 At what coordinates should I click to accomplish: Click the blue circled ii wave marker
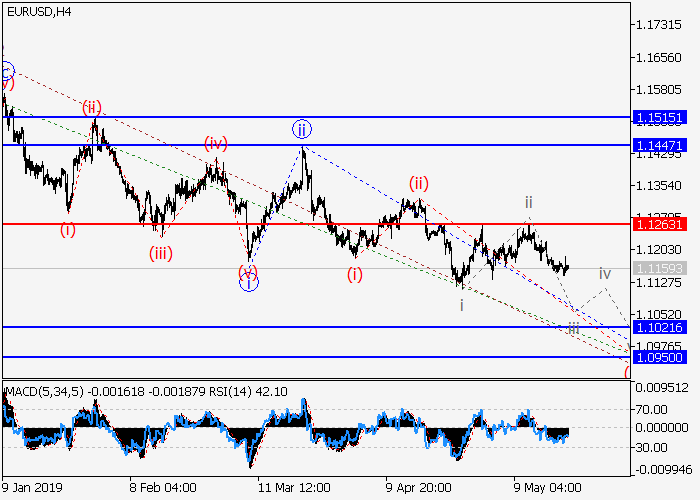tap(302, 128)
